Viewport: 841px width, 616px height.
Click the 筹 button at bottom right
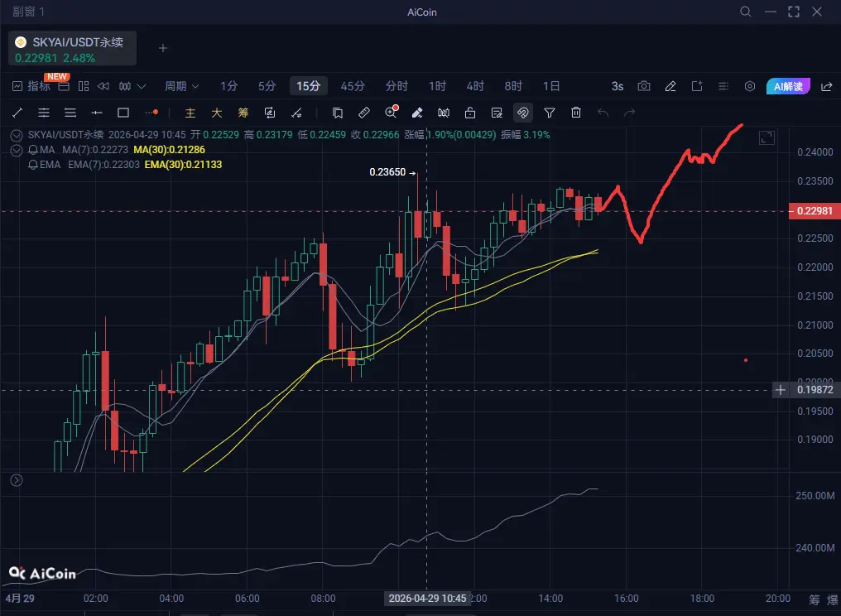point(815,599)
